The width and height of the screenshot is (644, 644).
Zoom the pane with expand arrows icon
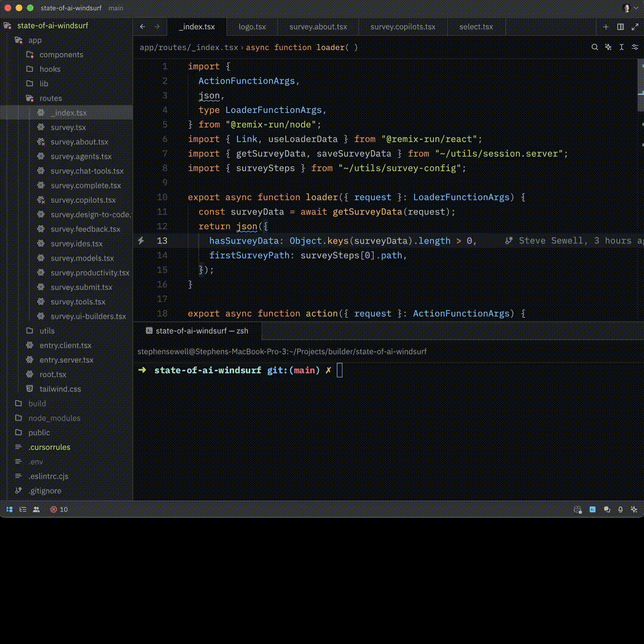(634, 27)
